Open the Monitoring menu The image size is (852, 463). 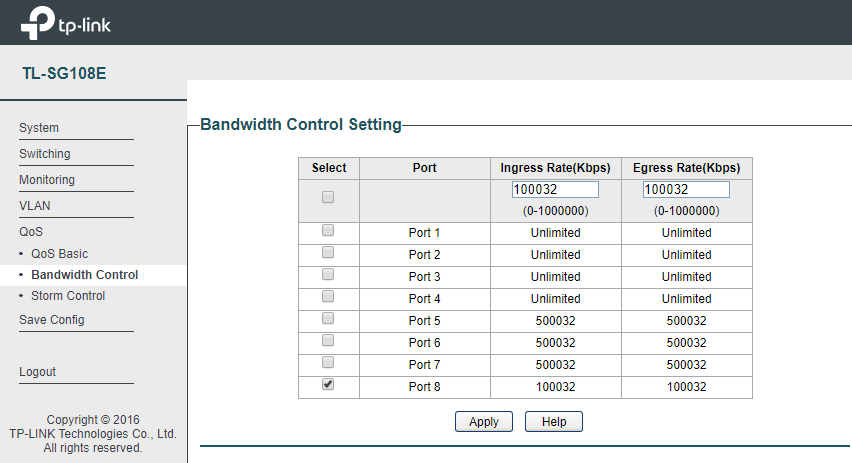point(47,180)
